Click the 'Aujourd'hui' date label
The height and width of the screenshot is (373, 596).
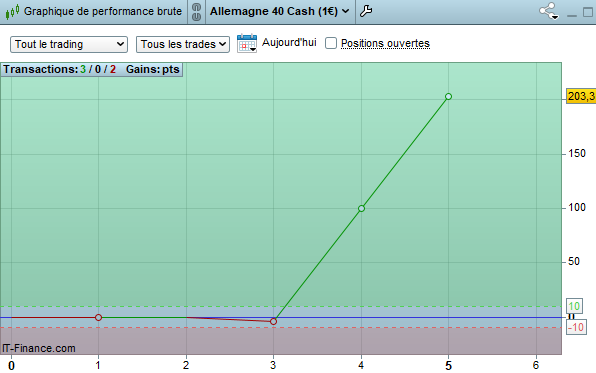[x=289, y=42]
